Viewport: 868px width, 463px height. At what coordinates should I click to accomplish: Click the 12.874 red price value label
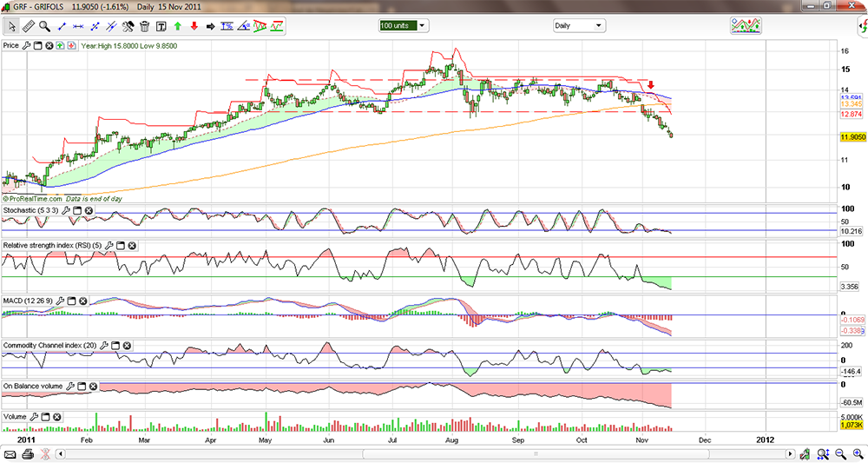851,114
